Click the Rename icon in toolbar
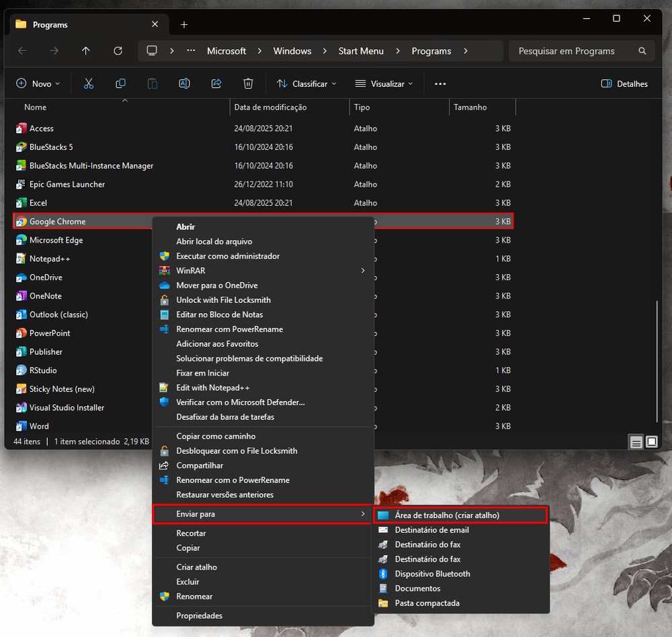The height and width of the screenshot is (637, 672). pos(184,84)
